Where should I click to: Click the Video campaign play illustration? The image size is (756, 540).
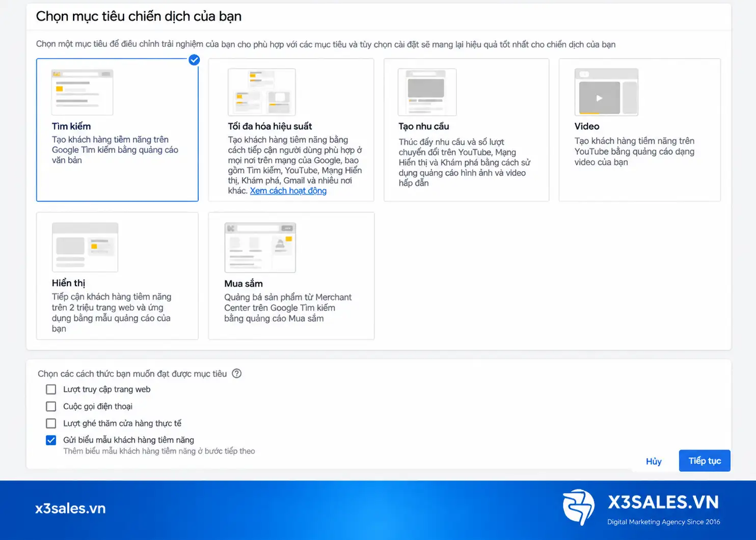[x=606, y=92]
